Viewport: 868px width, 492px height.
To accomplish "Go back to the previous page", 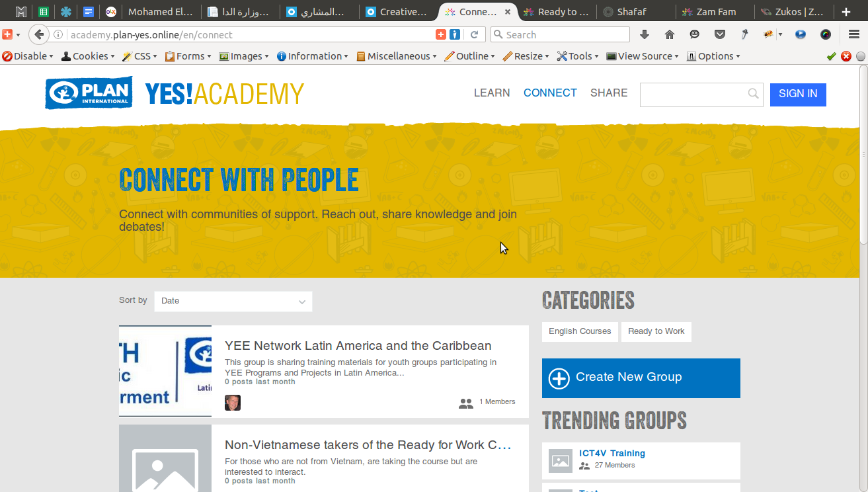I will pos(39,34).
